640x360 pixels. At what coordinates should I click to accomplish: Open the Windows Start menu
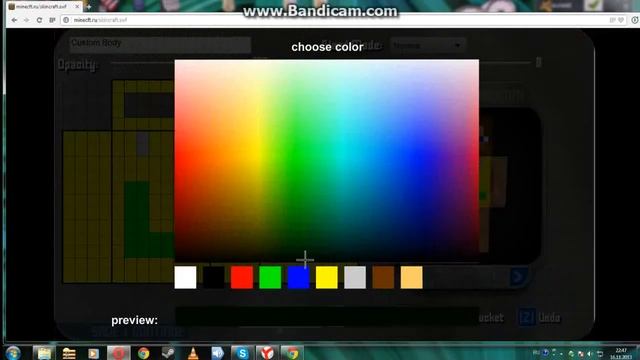point(13,353)
